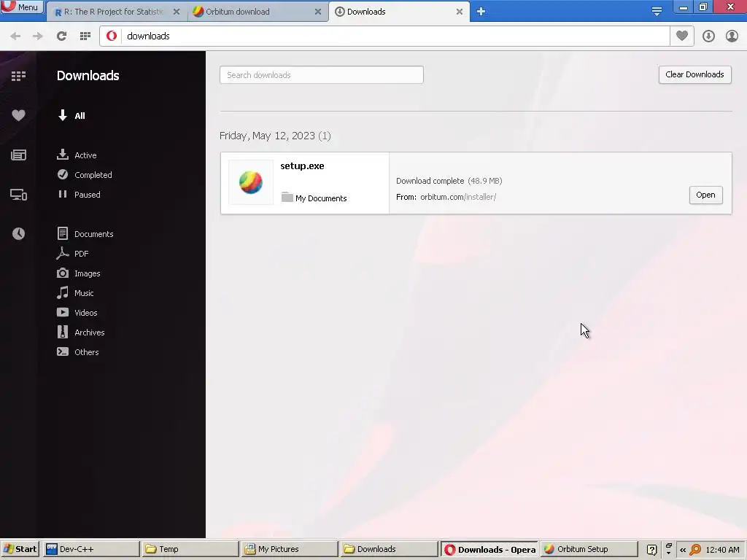This screenshot has height=560, width=747.
Task: Open Bookmarks heart in left sidebar
Action: point(18,115)
